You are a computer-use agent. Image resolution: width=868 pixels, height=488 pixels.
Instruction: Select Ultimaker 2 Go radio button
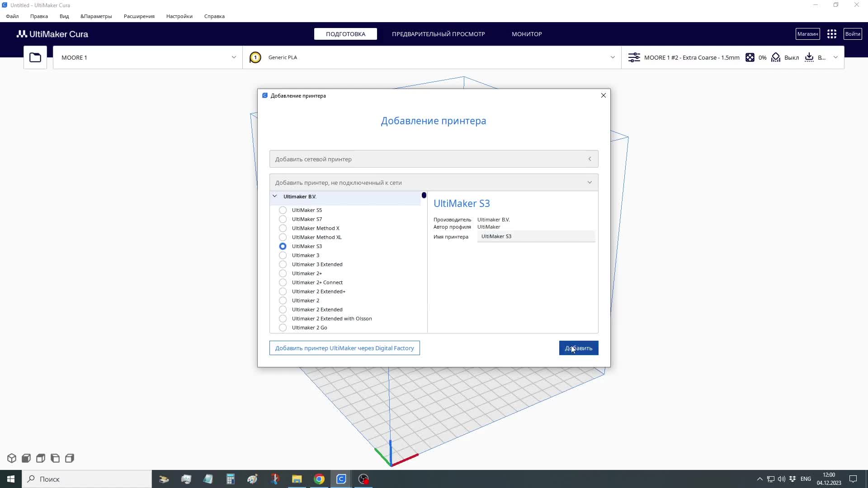(x=283, y=328)
